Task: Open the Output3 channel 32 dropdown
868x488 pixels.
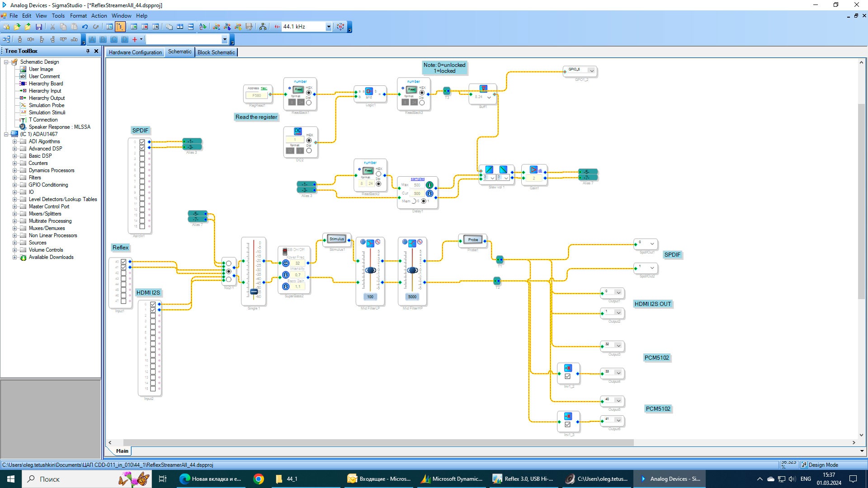Action: pos(618,346)
